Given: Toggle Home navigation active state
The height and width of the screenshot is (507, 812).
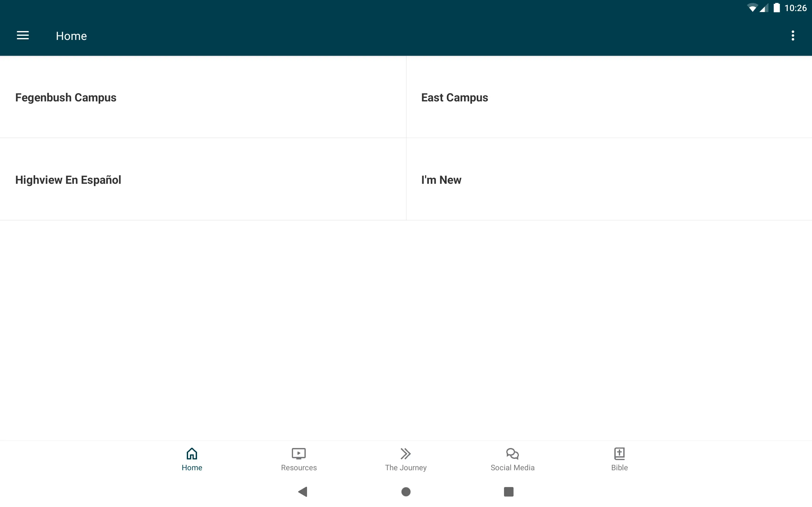Looking at the screenshot, I should pyautogui.click(x=192, y=459).
